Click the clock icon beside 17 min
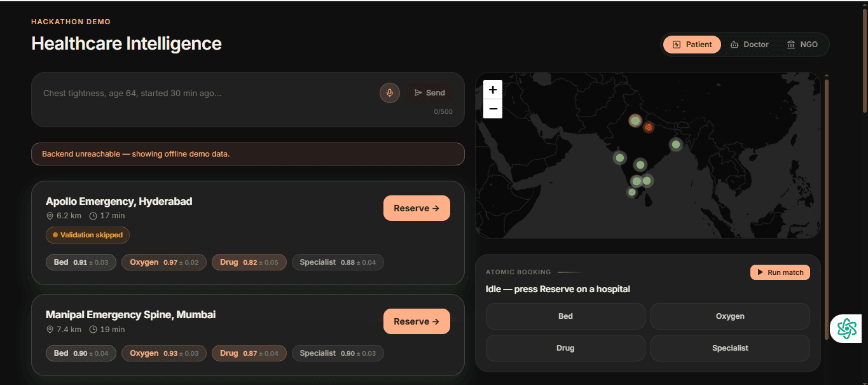Image resolution: width=868 pixels, height=385 pixels. point(93,216)
